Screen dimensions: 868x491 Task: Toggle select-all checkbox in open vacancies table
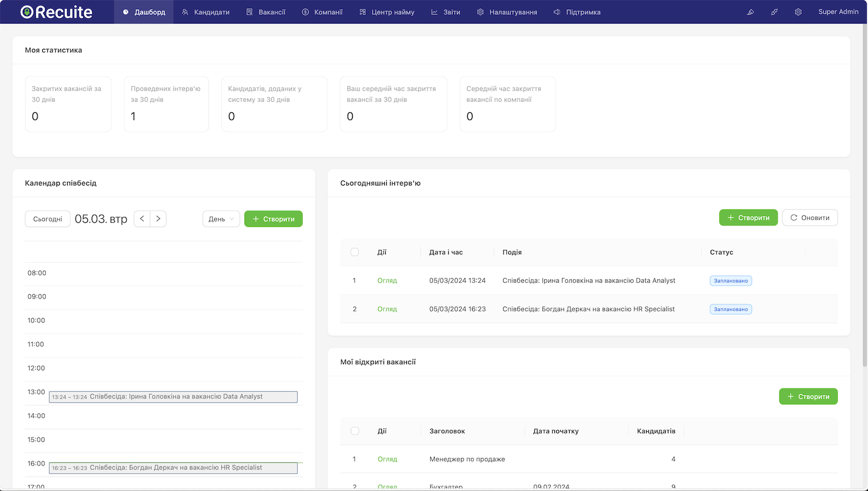click(355, 430)
